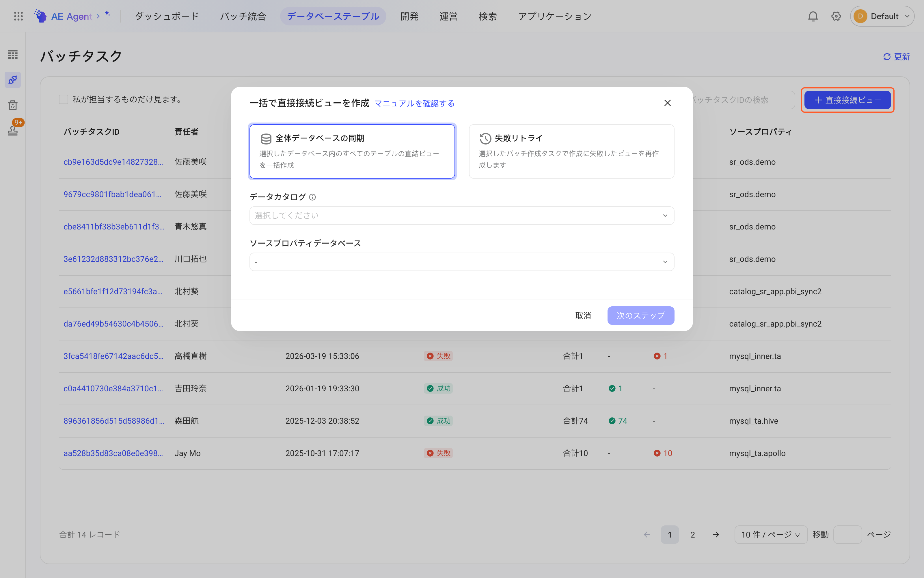This screenshot has width=924, height=578.
Task: Click the sparkle icon next to AE Agent
Action: [x=108, y=14]
